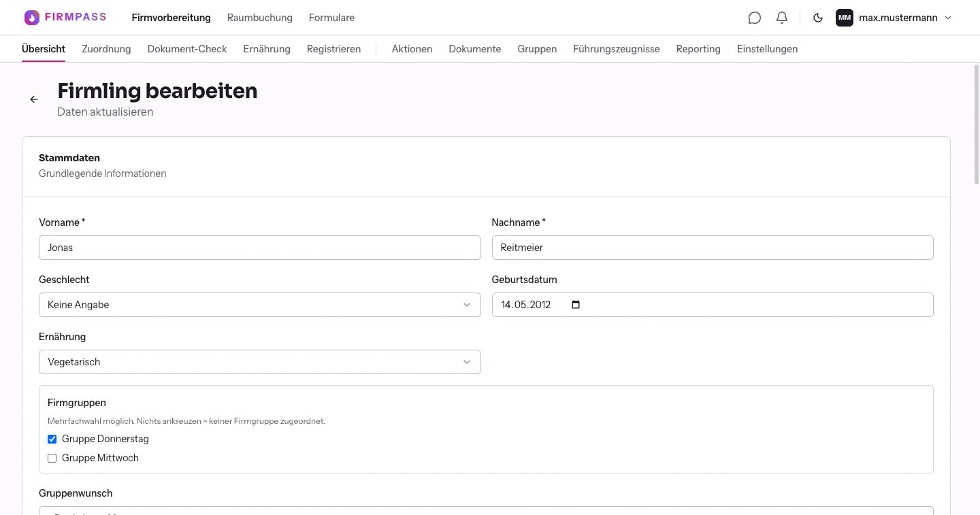Go to the Registrieren tab
Image resolution: width=980 pixels, height=515 pixels.
(x=334, y=49)
